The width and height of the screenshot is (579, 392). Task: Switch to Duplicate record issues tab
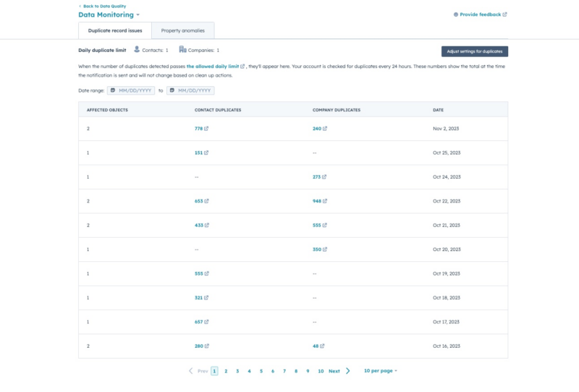coord(115,30)
